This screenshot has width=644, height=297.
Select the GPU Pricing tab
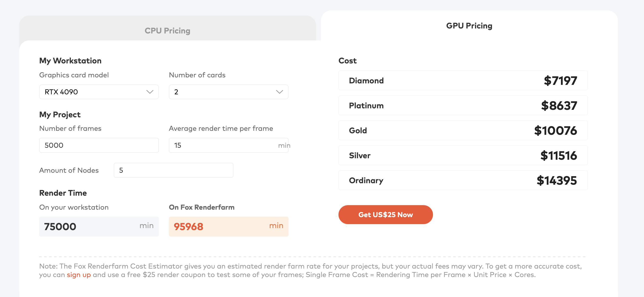click(x=469, y=25)
